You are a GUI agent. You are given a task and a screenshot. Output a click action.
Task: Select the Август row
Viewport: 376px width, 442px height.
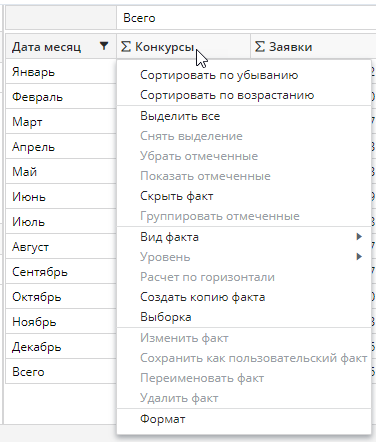tap(61, 247)
